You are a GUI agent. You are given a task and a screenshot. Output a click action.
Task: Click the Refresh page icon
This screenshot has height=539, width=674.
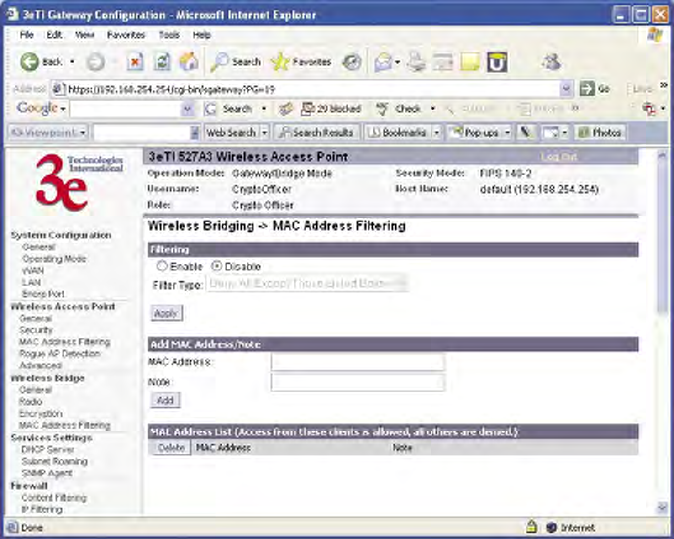[x=162, y=62]
